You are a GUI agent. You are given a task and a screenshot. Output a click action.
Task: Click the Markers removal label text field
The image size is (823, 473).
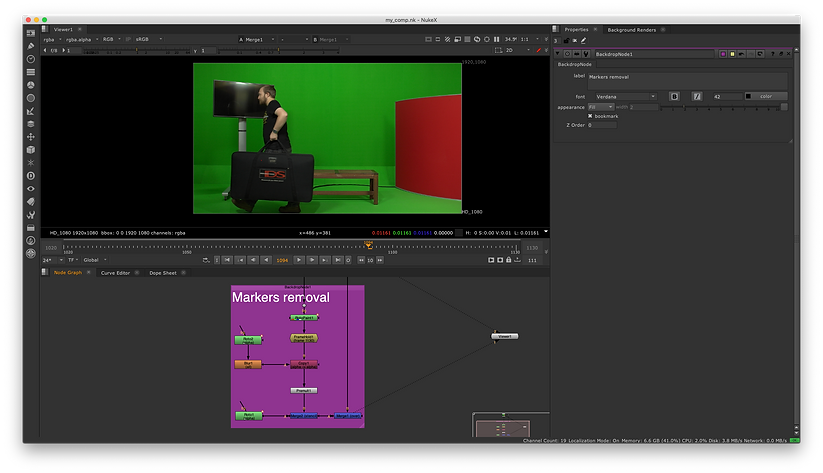pyautogui.click(x=687, y=81)
